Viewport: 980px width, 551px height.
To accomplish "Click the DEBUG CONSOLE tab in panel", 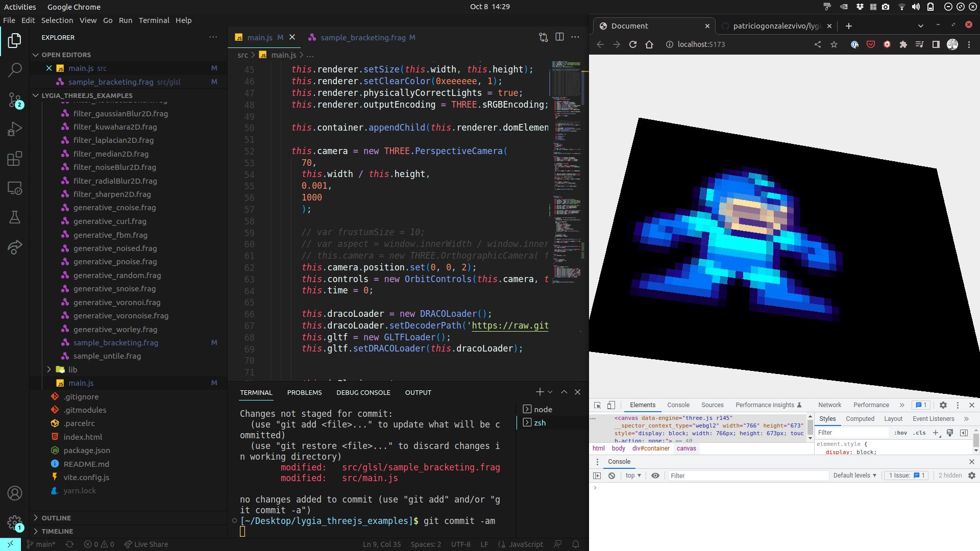I will click(363, 392).
